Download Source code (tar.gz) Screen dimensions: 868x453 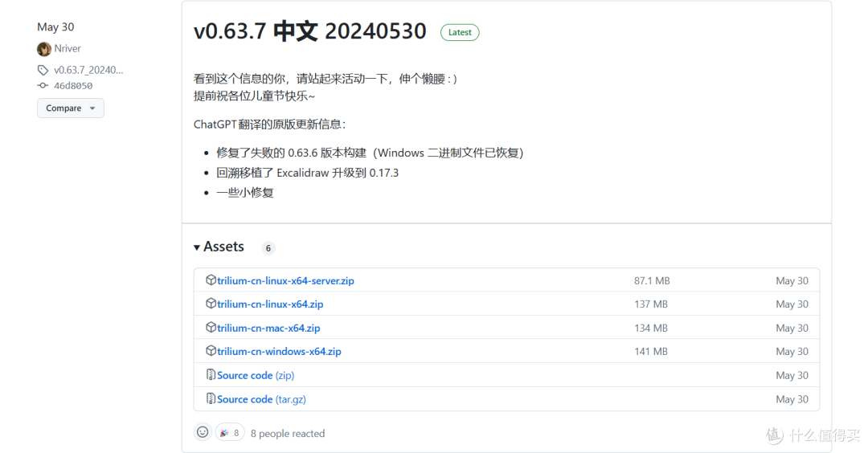[261, 399]
